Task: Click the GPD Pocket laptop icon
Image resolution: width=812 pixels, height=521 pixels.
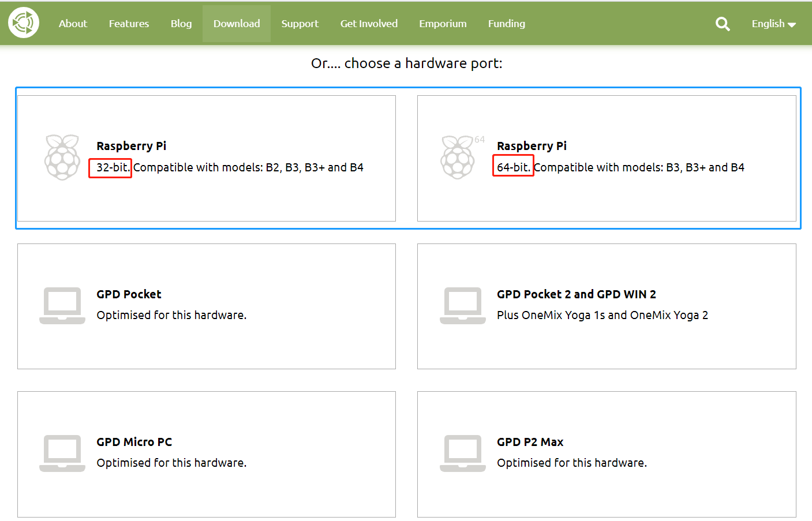Action: pyautogui.click(x=62, y=306)
